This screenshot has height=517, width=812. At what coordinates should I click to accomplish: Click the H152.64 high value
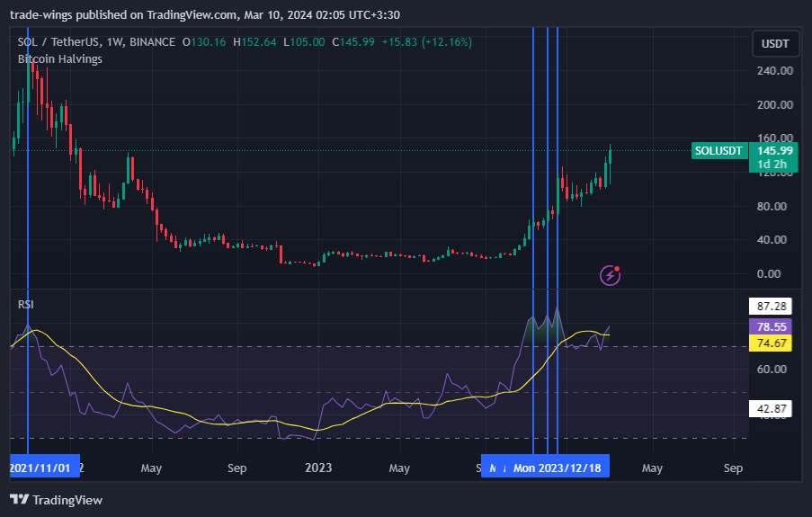click(254, 42)
